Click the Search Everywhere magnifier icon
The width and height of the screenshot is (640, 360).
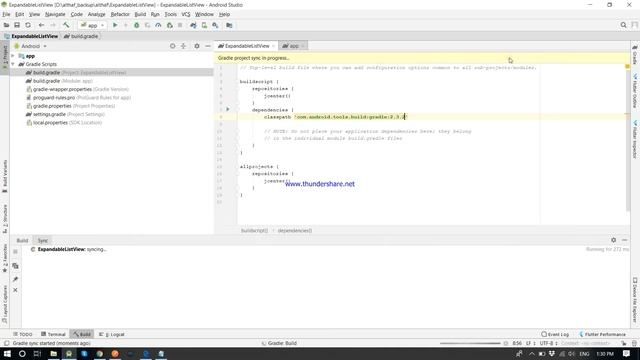click(623, 25)
